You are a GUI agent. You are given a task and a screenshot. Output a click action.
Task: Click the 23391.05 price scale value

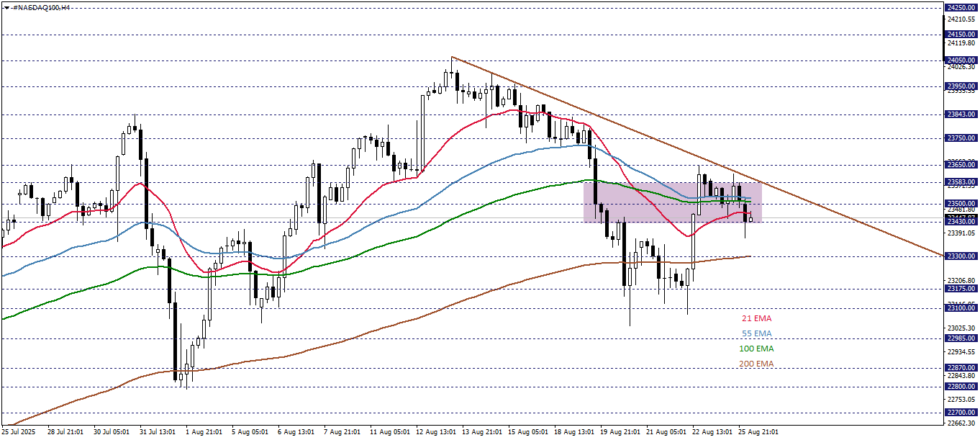pyautogui.click(x=962, y=233)
